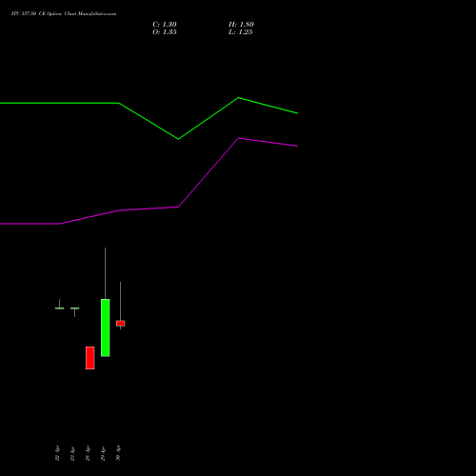Screen dimensions: 476x476
Task: Click the green line's peak point
Action: tap(238, 98)
